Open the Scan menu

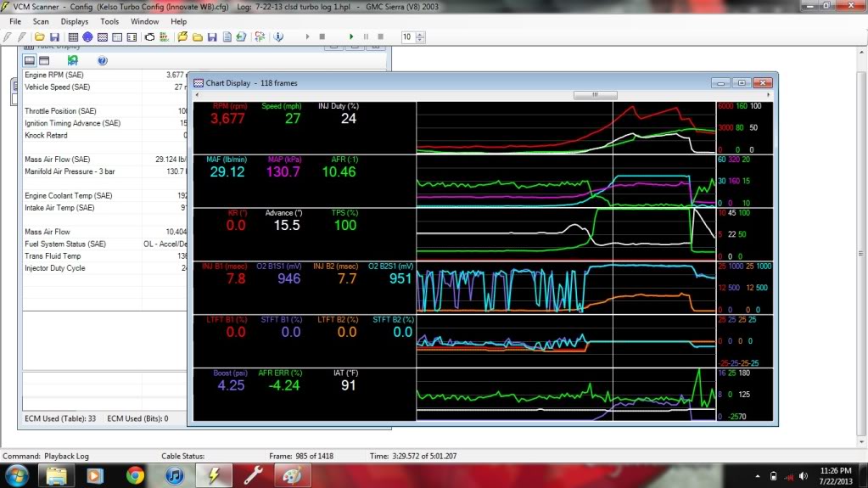click(41, 21)
